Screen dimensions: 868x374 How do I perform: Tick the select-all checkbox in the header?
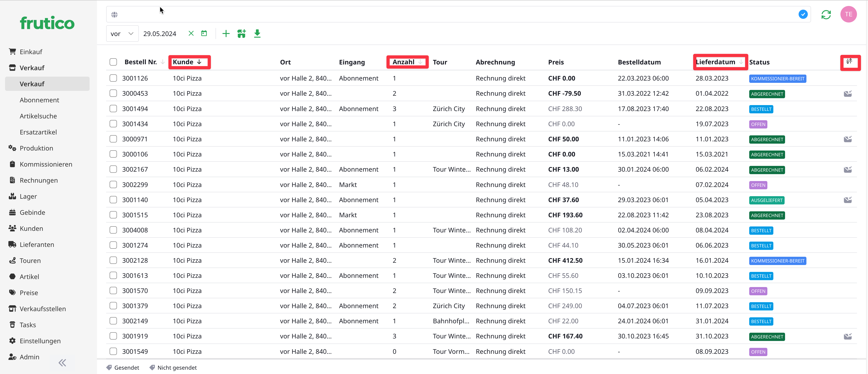click(x=113, y=62)
